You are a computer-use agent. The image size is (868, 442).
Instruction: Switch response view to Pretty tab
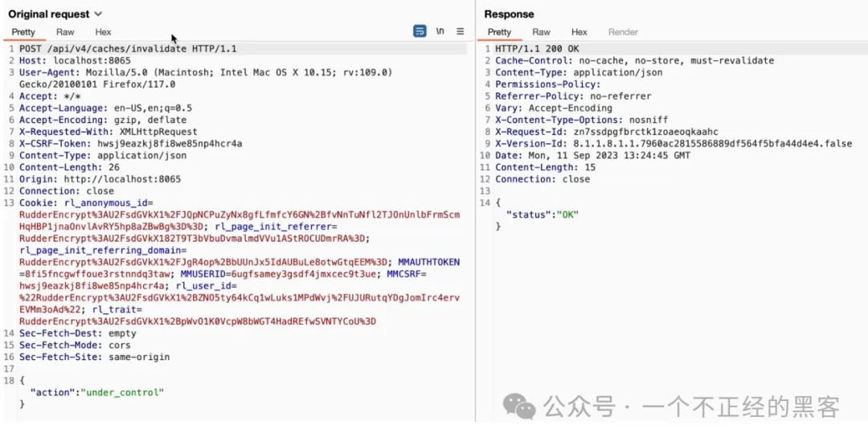(499, 32)
